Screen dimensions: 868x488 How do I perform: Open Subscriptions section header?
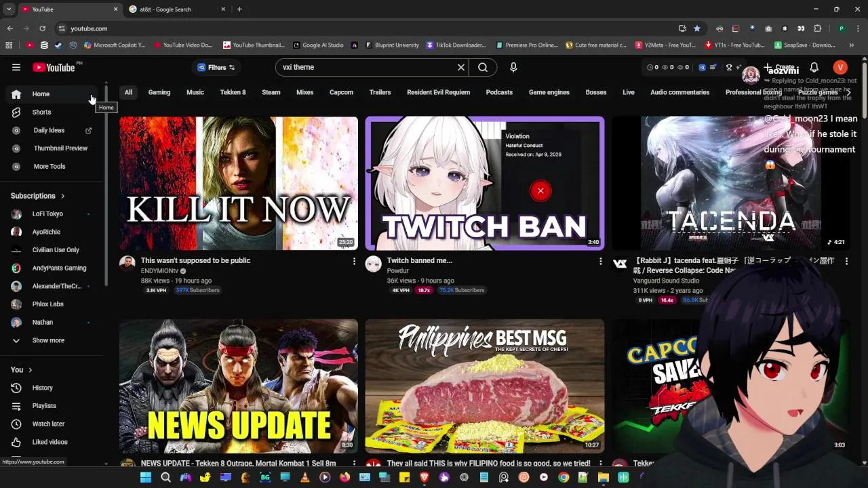pos(38,196)
